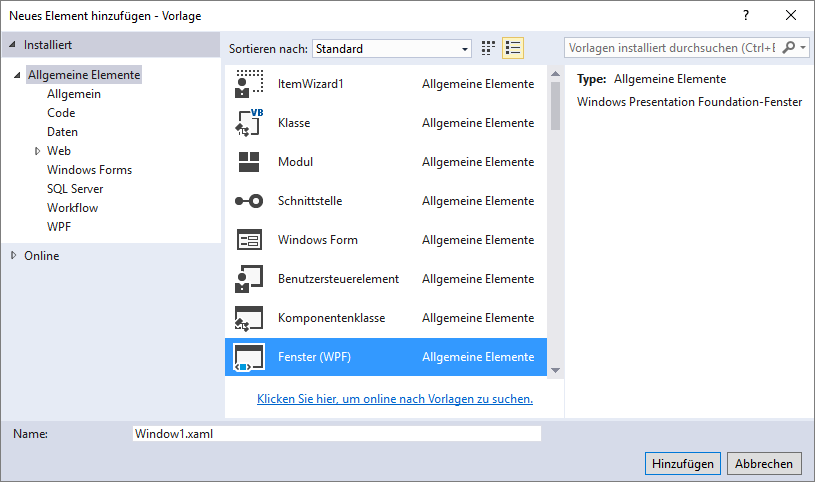Select the ItemWizard1 template icon

click(248, 84)
